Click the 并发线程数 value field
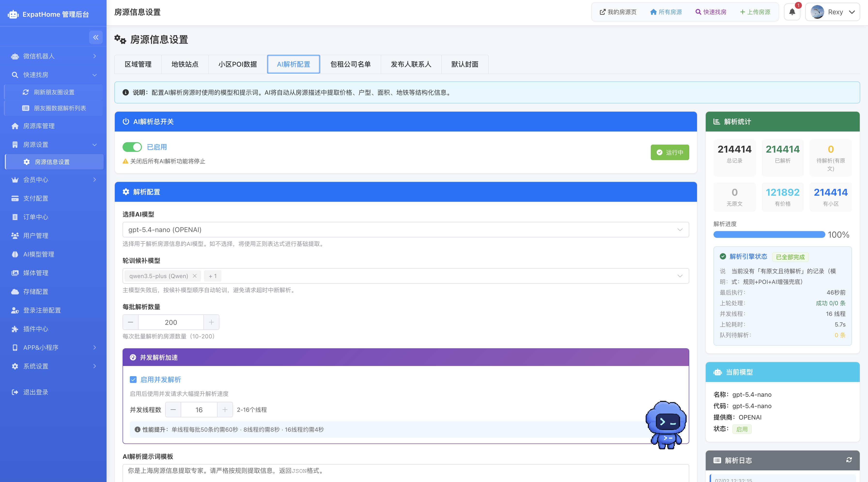The image size is (868, 482). point(199,410)
